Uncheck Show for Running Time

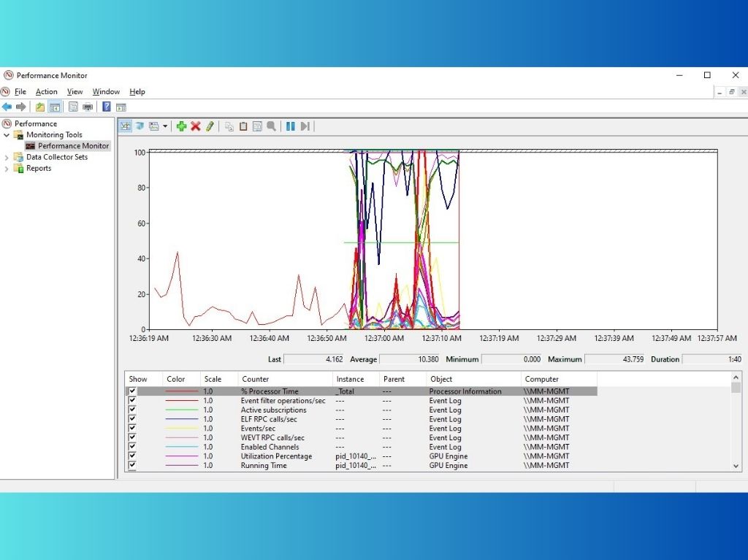(132, 465)
